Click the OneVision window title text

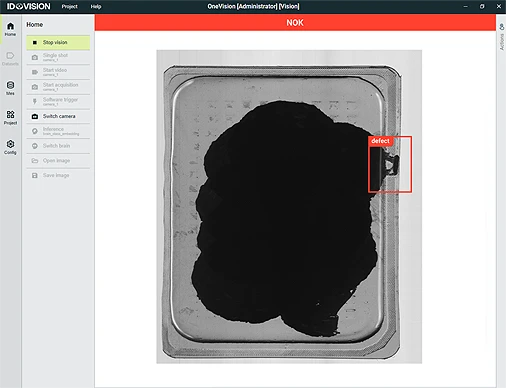(x=253, y=6)
